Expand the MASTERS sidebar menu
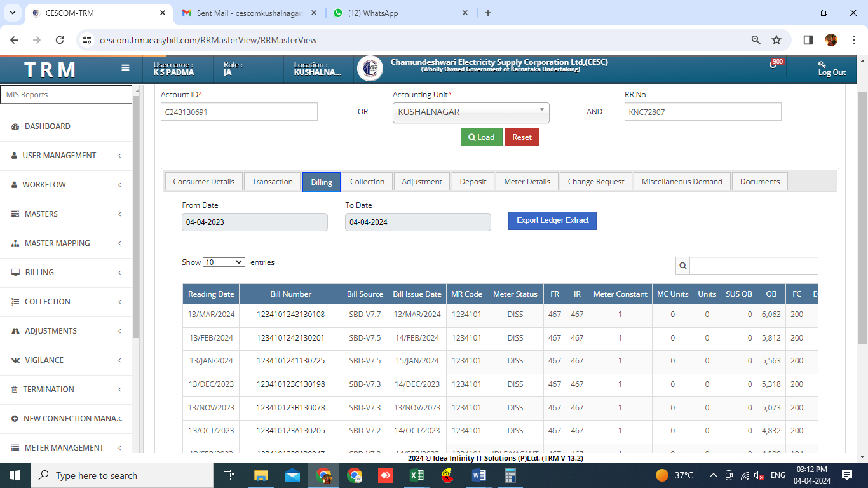Image resolution: width=868 pixels, height=488 pixels. (x=66, y=214)
